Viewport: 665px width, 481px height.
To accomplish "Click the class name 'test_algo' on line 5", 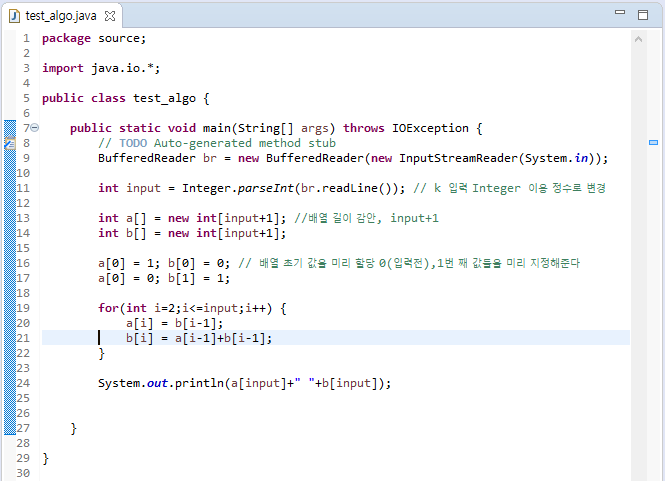I will 165,98.
